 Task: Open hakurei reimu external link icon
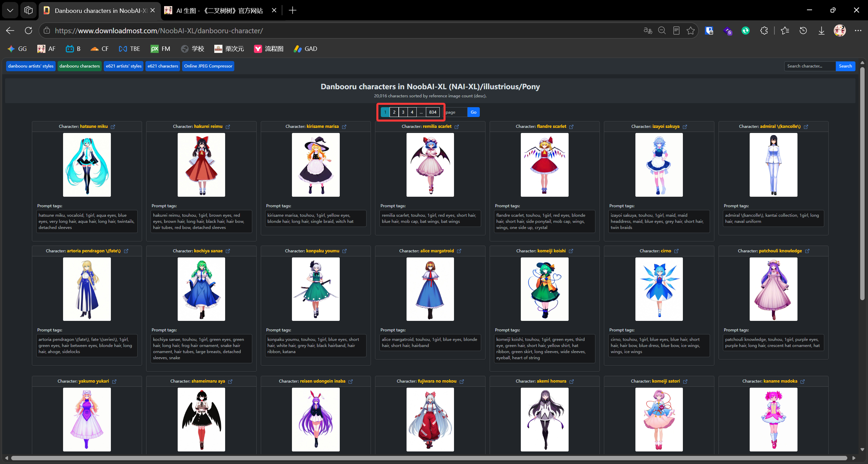[228, 127]
